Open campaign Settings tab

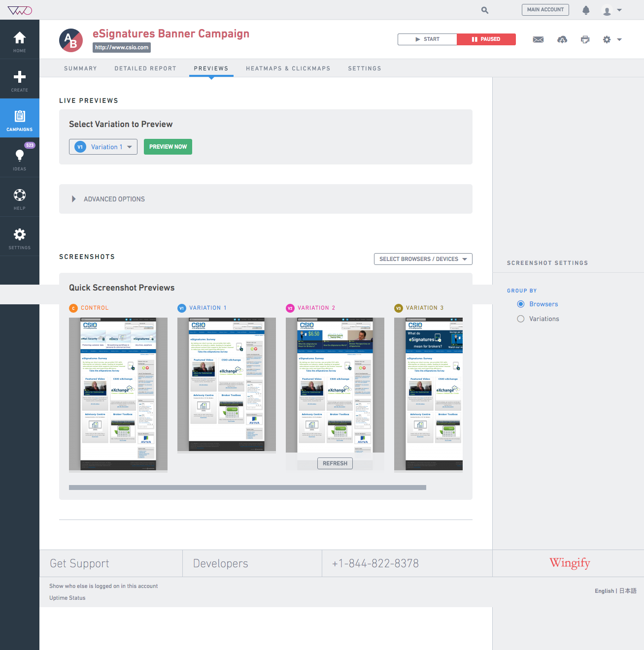pos(365,68)
